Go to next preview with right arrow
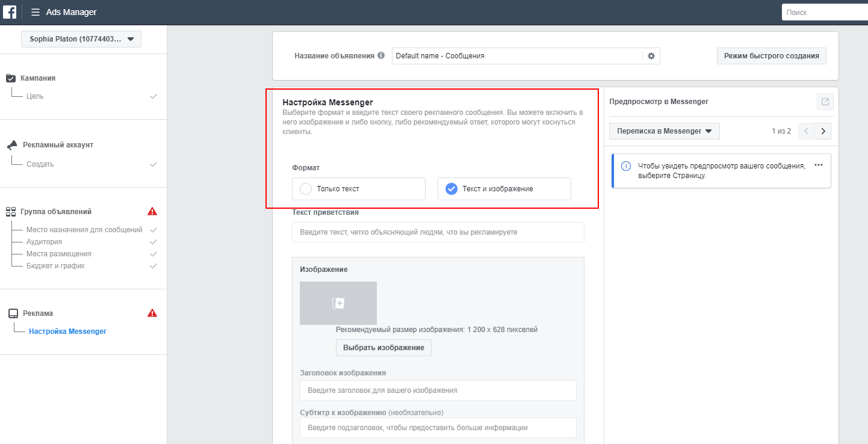 click(823, 131)
